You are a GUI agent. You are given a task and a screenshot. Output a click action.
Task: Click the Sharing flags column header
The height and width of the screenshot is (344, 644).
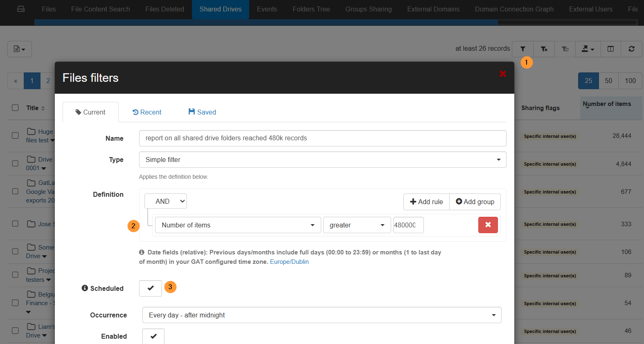[x=540, y=108]
